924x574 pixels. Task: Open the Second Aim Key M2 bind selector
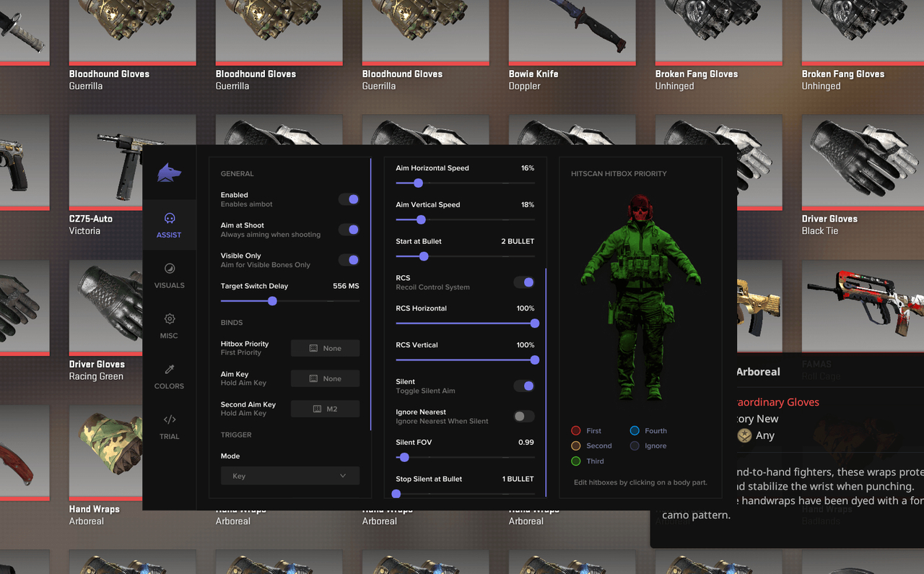325,408
